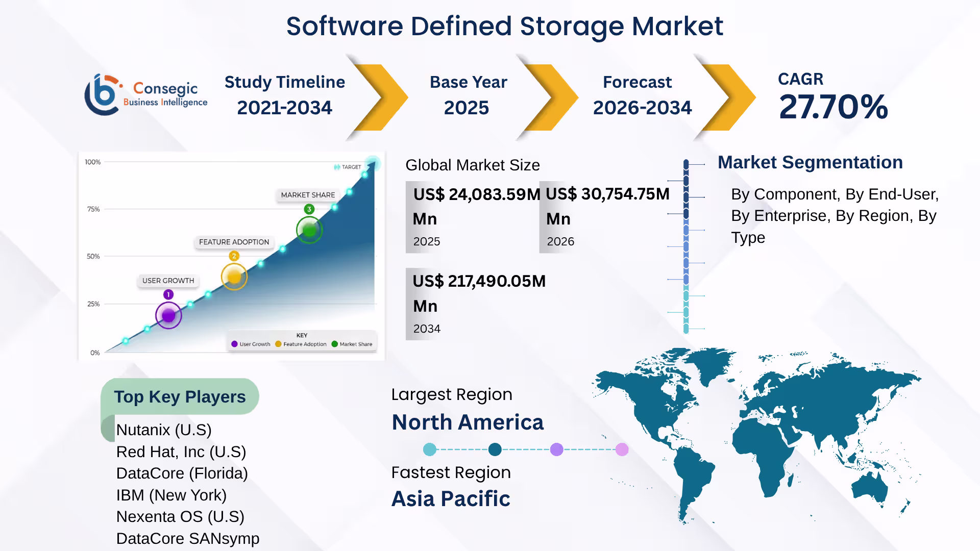The height and width of the screenshot is (551, 980).
Task: Click the USER GROWTH chart label
Action: (x=168, y=281)
